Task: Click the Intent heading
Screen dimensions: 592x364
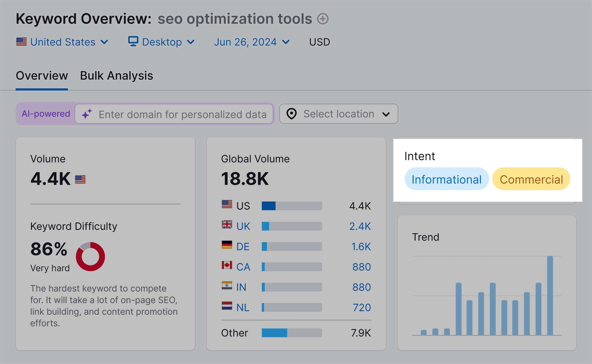Action: click(x=420, y=156)
